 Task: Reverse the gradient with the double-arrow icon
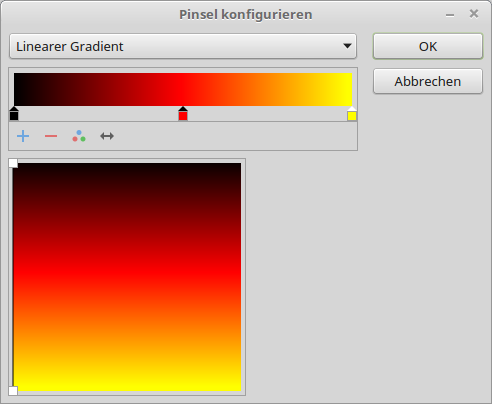(x=107, y=136)
